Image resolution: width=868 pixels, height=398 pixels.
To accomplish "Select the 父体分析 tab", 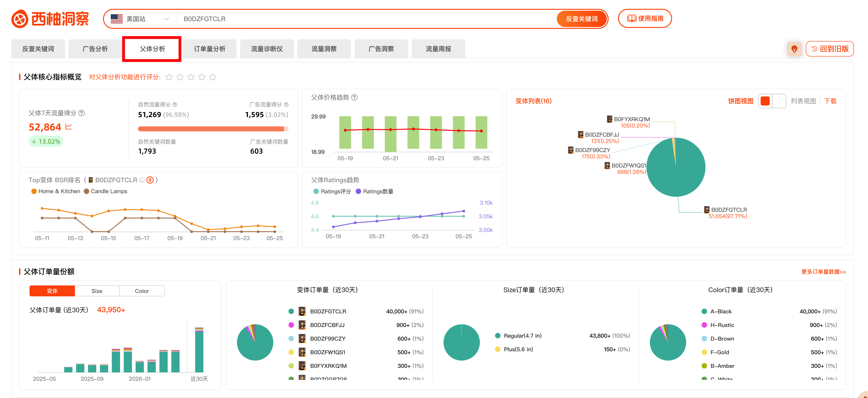I will click(152, 49).
